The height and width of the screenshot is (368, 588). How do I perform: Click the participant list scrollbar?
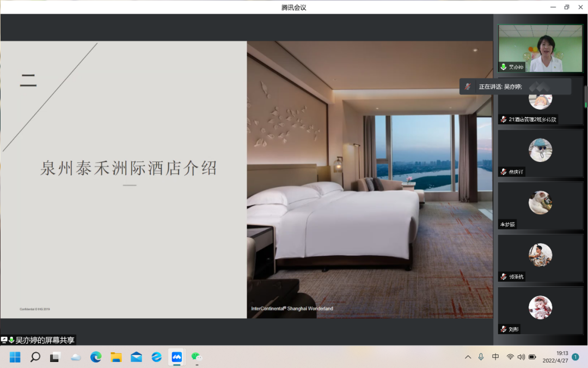pos(585,96)
